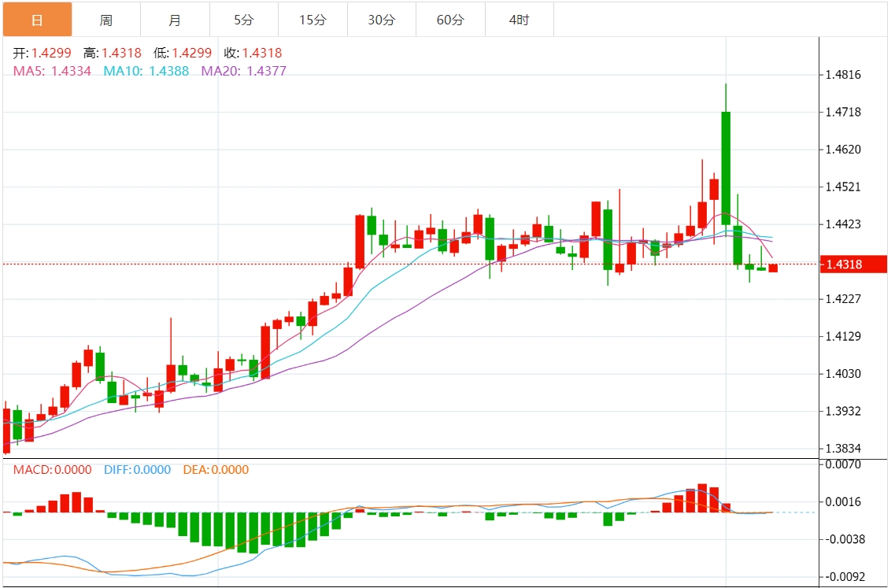Click the 收: 1.4318 close value
Image resolution: width=895 pixels, height=588 pixels.
pos(253,53)
